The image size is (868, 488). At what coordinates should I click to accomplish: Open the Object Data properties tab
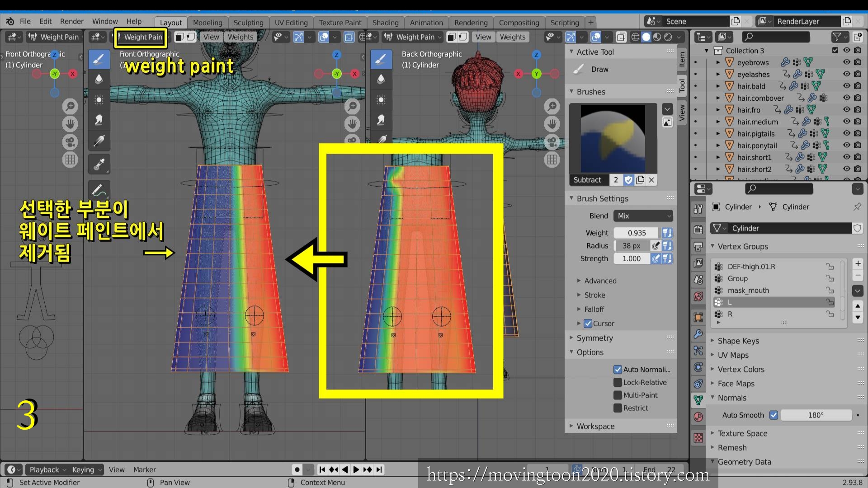tap(698, 400)
